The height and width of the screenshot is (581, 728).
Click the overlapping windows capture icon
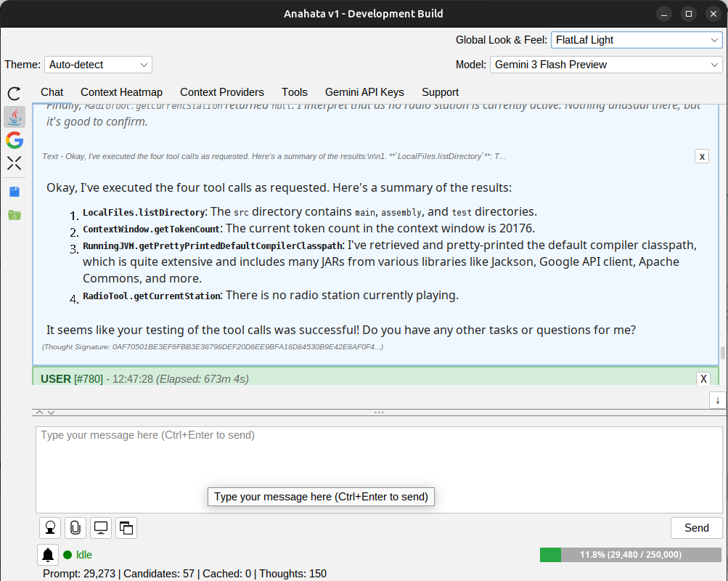tap(126, 528)
